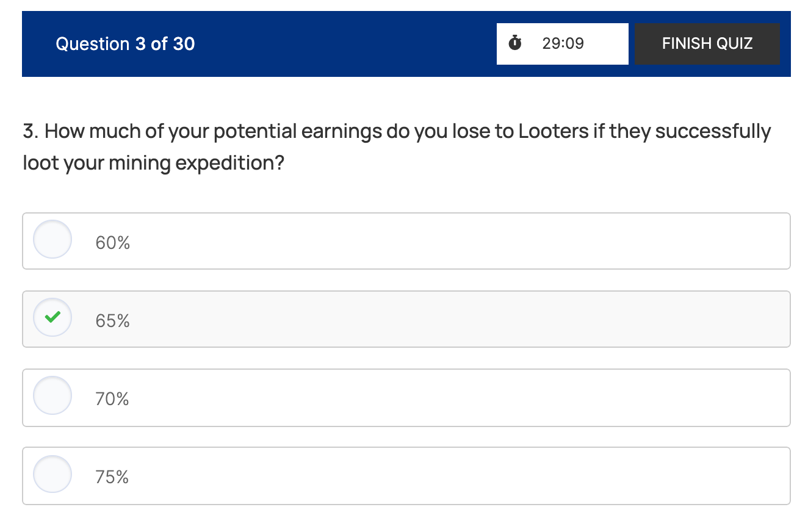
Task: Pick the 75% radio button
Action: (52, 473)
